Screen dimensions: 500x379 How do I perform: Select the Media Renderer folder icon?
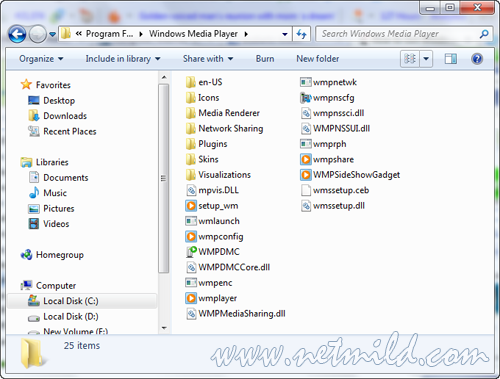point(191,113)
